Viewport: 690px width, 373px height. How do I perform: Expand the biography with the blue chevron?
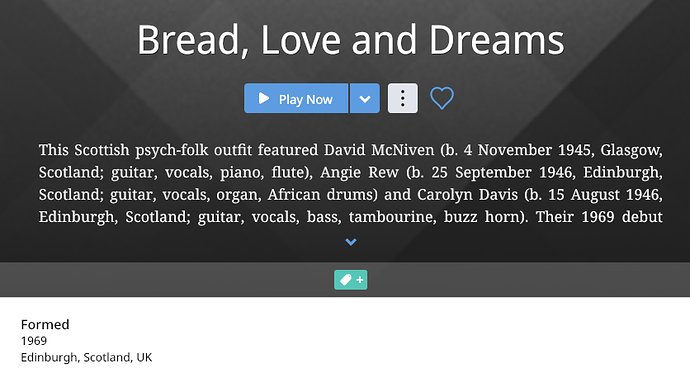tap(351, 242)
